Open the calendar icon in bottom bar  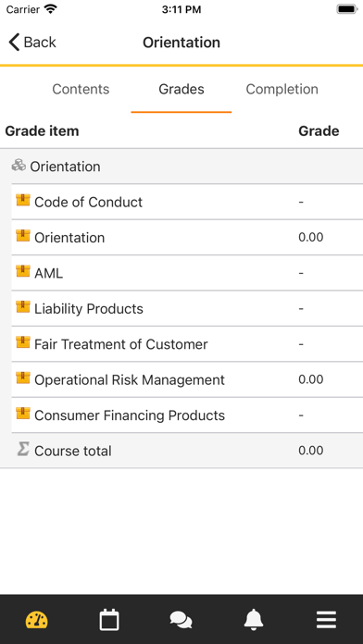click(x=109, y=620)
